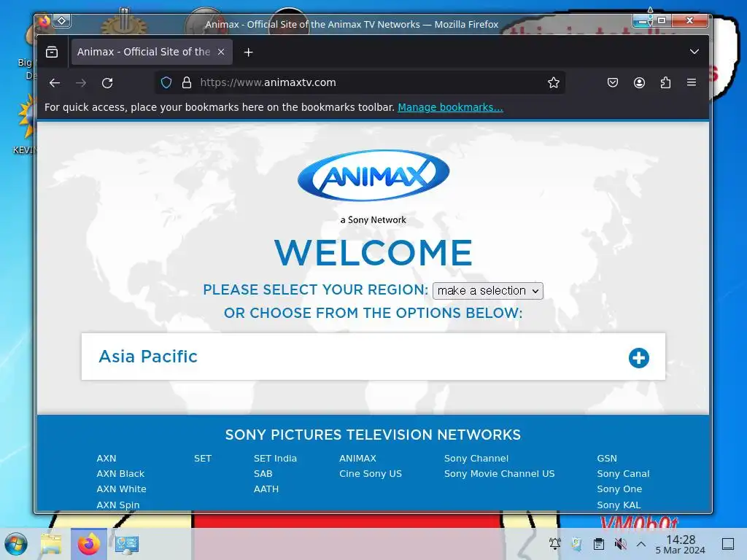This screenshot has height=560, width=747.
Task: Click the Firefox taskbar icon
Action: pyautogui.click(x=89, y=544)
